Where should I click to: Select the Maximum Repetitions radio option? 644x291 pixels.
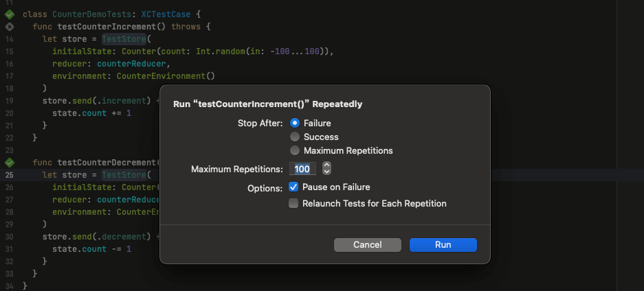pyautogui.click(x=295, y=150)
